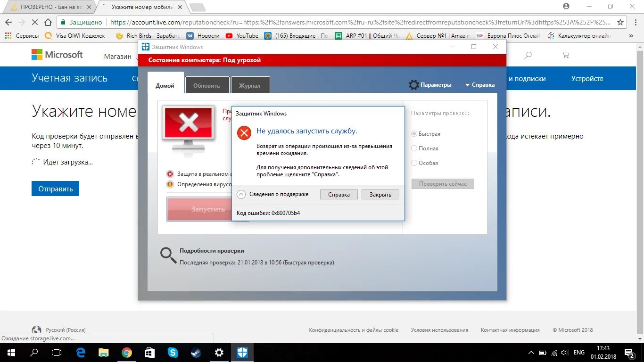Switch to the Журнал tab
644x362 pixels.
click(x=249, y=85)
